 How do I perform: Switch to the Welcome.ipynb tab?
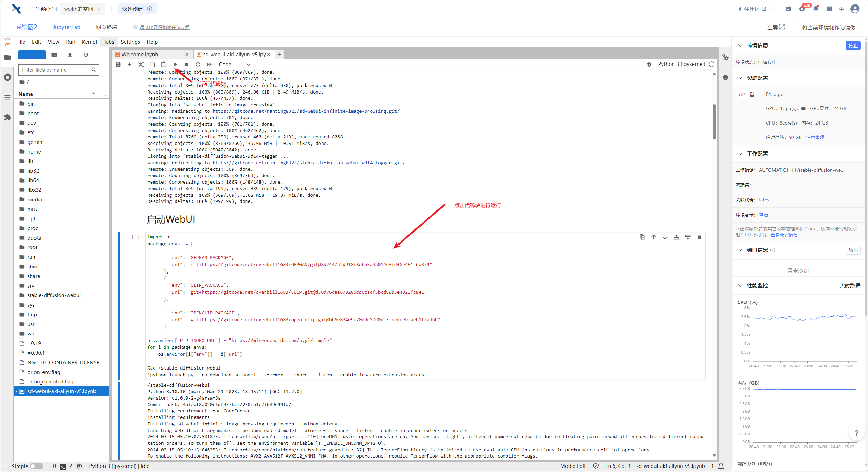point(142,54)
